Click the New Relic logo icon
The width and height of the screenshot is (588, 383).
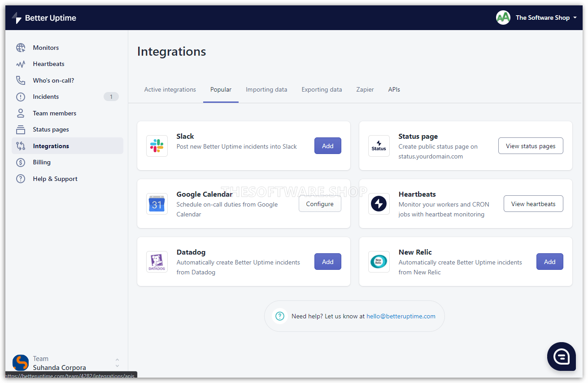[x=379, y=262]
